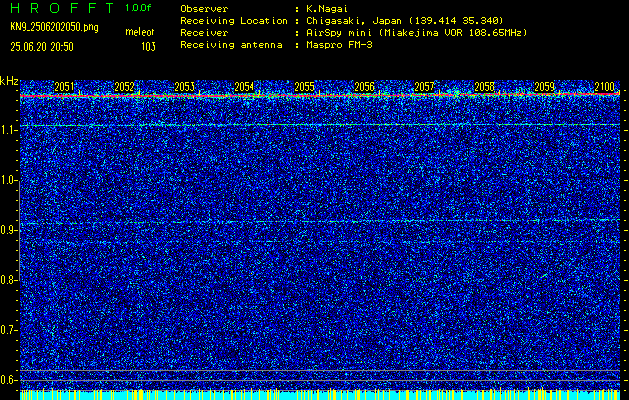Click the meteor label above the count

coord(140,32)
